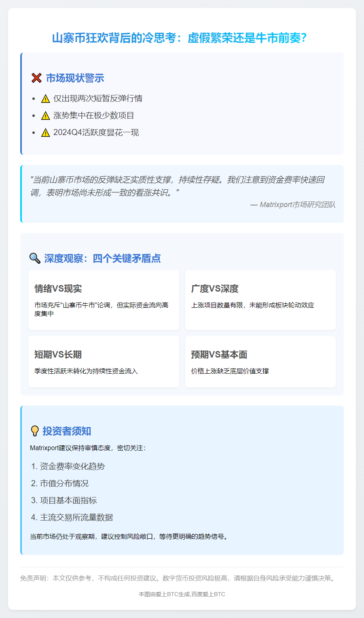Click the disclaimer text 免责声明
Viewport: 364px width, 618px height.
point(179,578)
